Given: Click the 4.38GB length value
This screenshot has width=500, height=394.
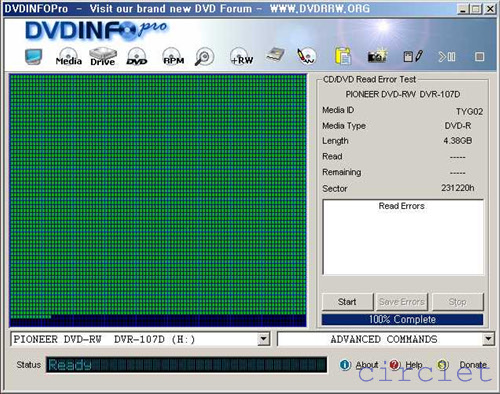Looking at the screenshot, I should (x=458, y=141).
